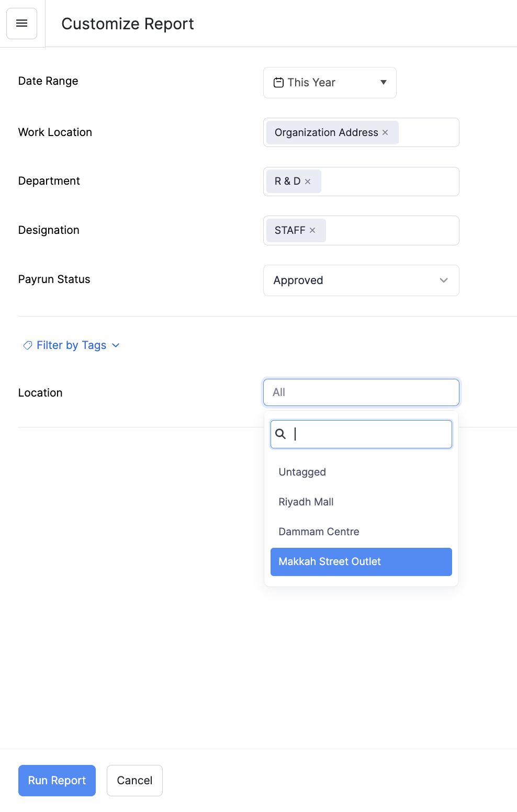This screenshot has height=812, width=517.
Task: Click the tag icon beside Filter by Tags
Action: click(27, 345)
